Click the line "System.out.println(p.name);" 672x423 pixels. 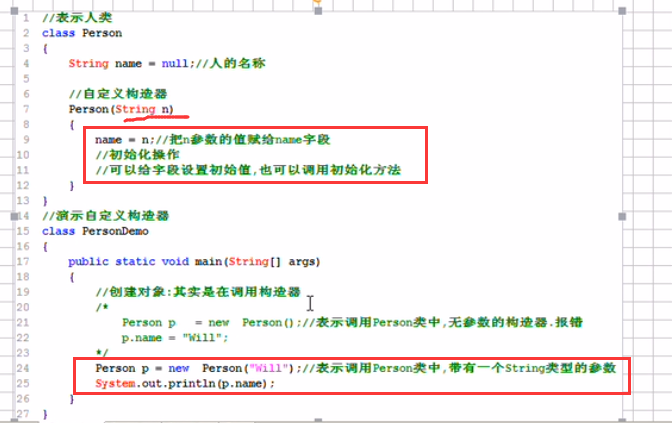pos(185,383)
